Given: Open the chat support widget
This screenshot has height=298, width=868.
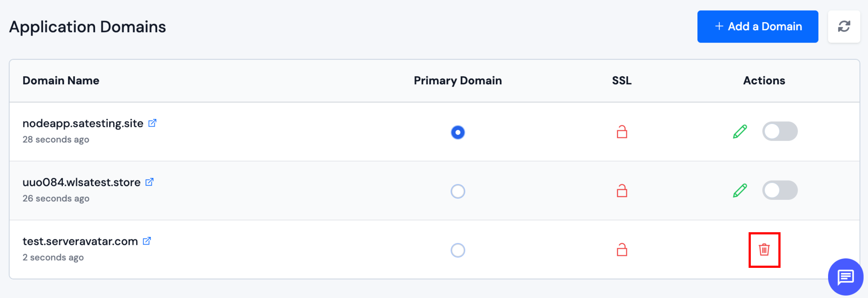Looking at the screenshot, I should [846, 277].
